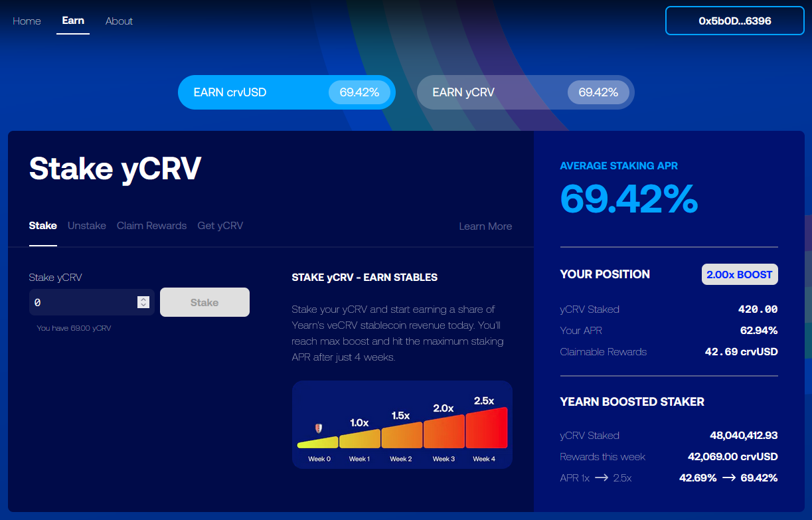The height and width of the screenshot is (520, 812).
Task: Click the Week 1 1.0x boost bar
Action: point(360,439)
